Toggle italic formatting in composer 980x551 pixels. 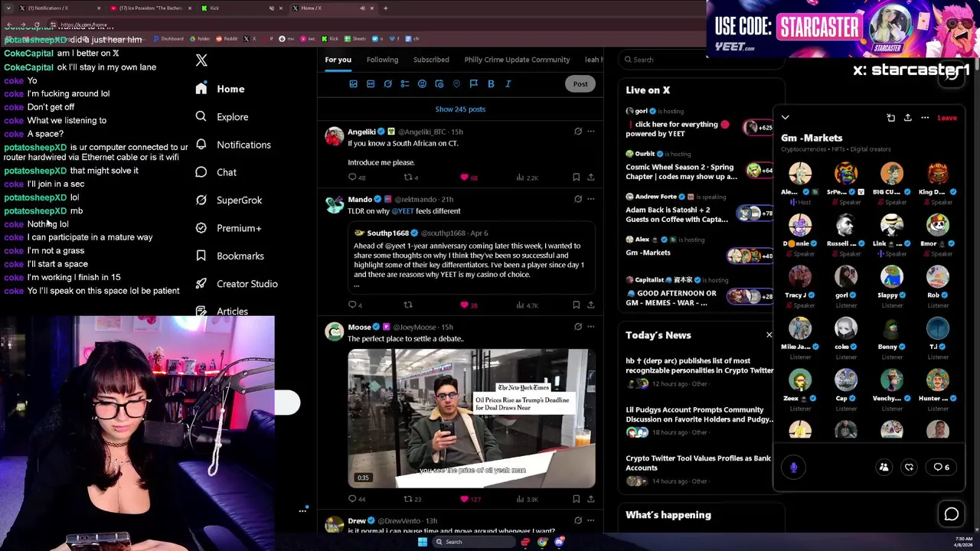pyautogui.click(x=508, y=84)
